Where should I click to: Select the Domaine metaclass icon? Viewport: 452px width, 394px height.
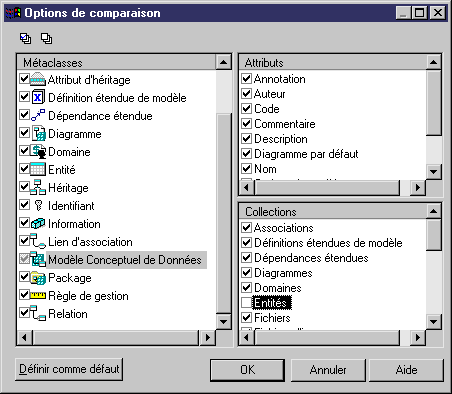tap(38, 151)
